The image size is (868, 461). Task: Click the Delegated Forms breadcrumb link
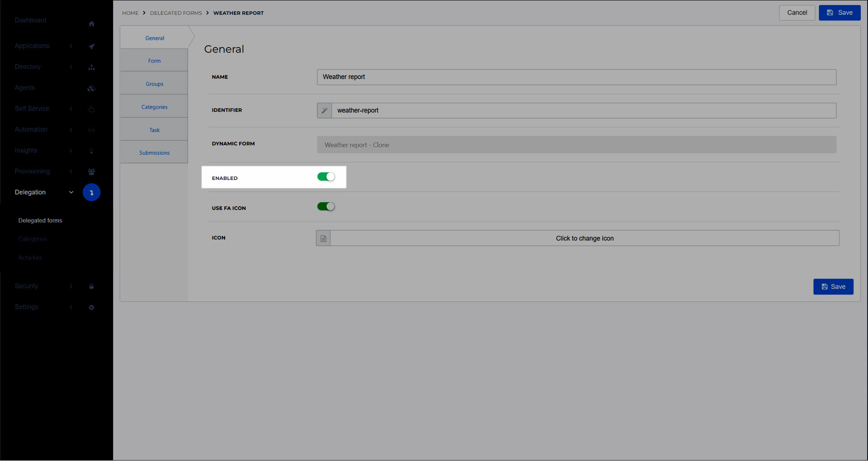(176, 13)
